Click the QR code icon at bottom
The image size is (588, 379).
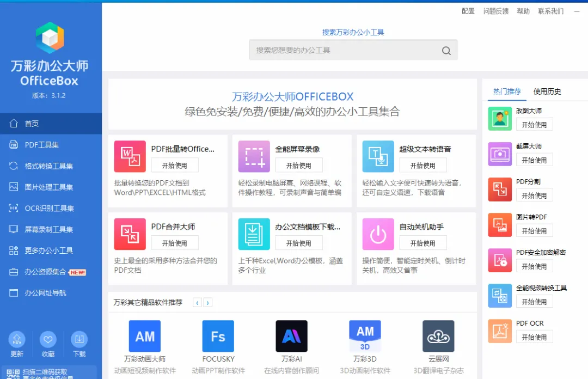[13, 374]
